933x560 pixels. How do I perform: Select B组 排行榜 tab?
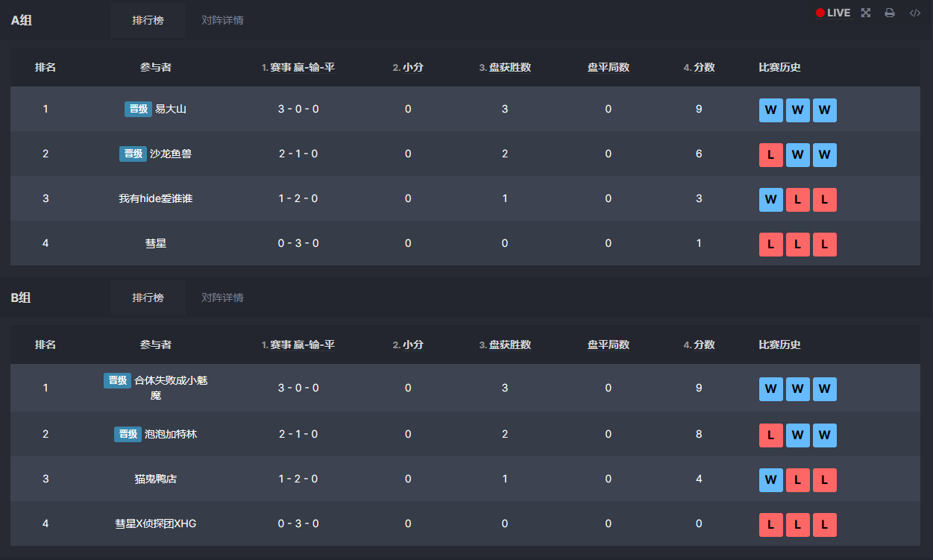coord(148,298)
